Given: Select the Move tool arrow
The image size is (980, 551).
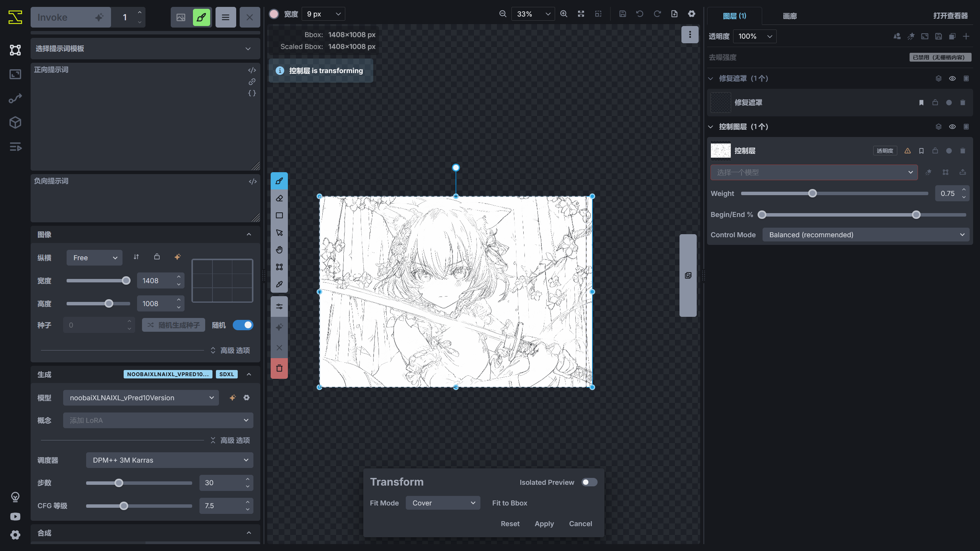Looking at the screenshot, I should coord(279,232).
